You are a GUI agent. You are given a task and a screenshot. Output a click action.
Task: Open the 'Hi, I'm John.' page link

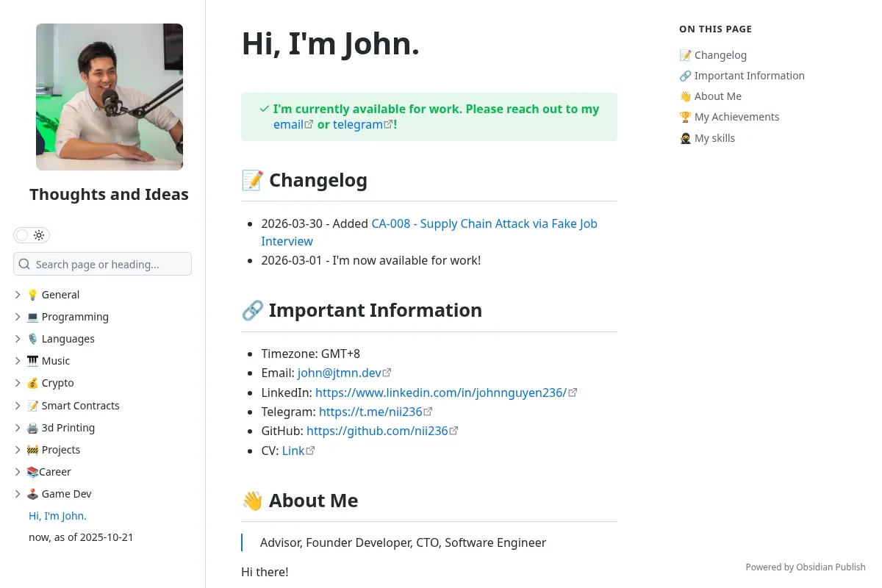[57, 516]
